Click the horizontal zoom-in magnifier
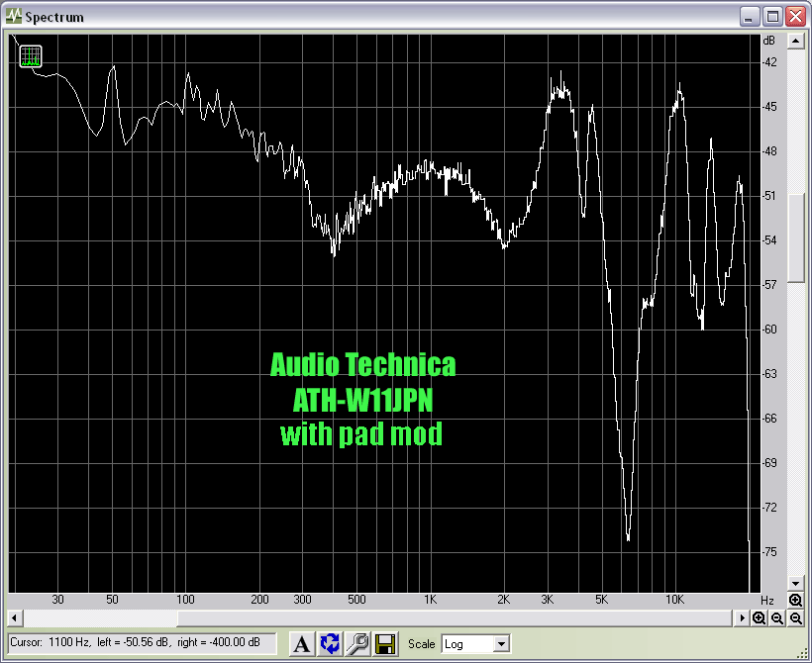 (x=760, y=617)
